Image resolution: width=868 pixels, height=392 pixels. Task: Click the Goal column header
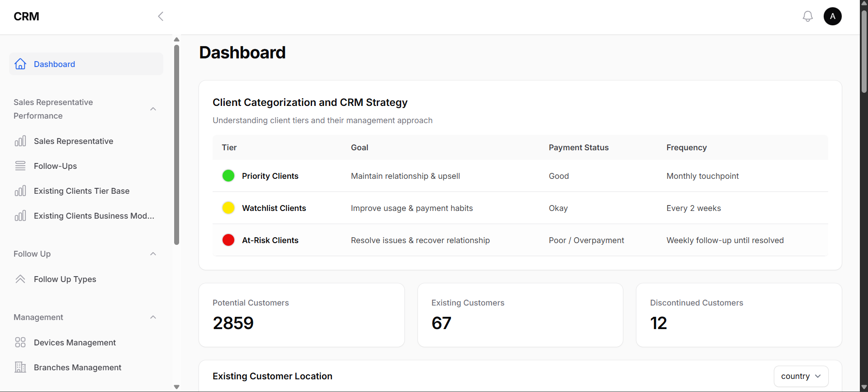point(360,147)
